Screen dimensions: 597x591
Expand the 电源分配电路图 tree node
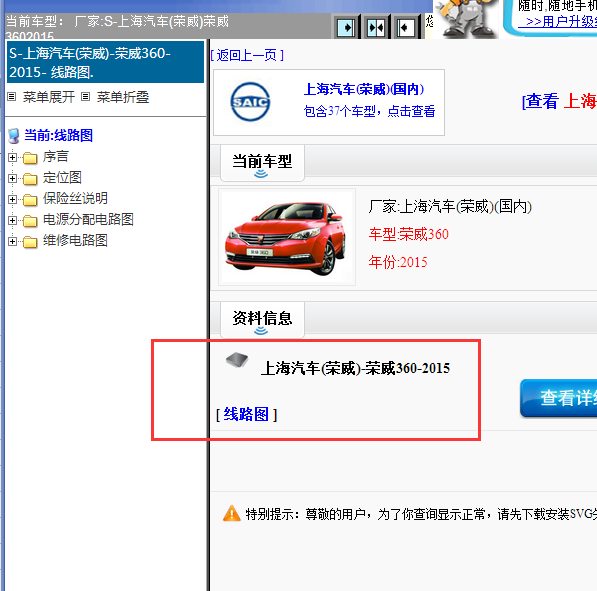click(13, 220)
